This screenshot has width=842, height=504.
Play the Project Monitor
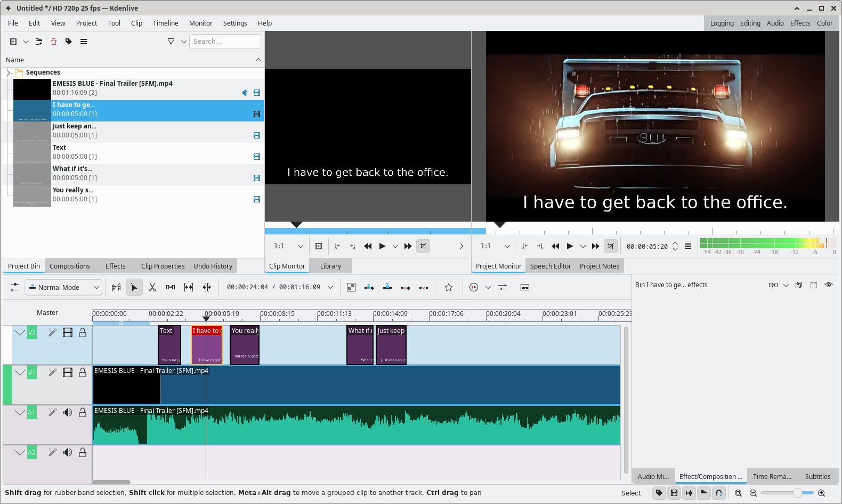570,246
